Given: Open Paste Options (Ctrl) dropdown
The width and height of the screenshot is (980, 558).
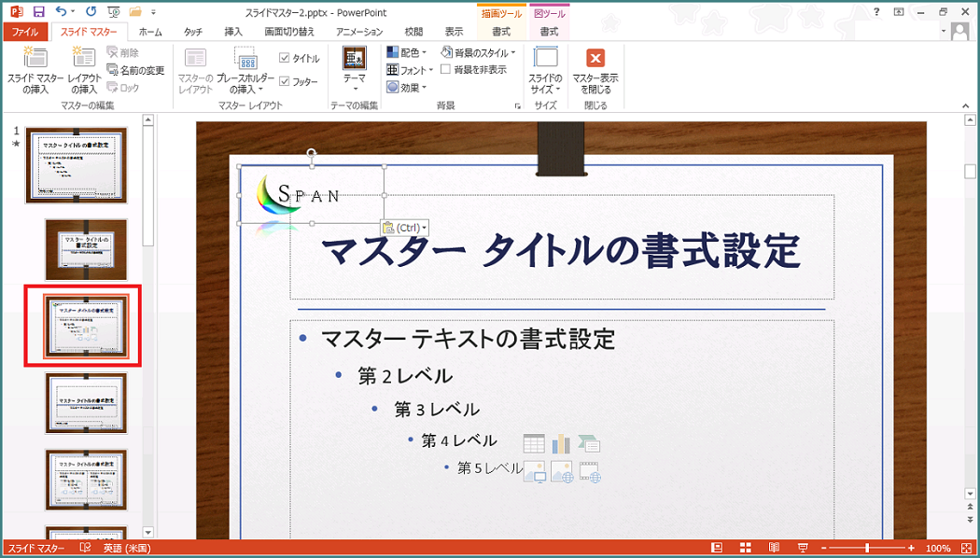Looking at the screenshot, I should tap(404, 228).
